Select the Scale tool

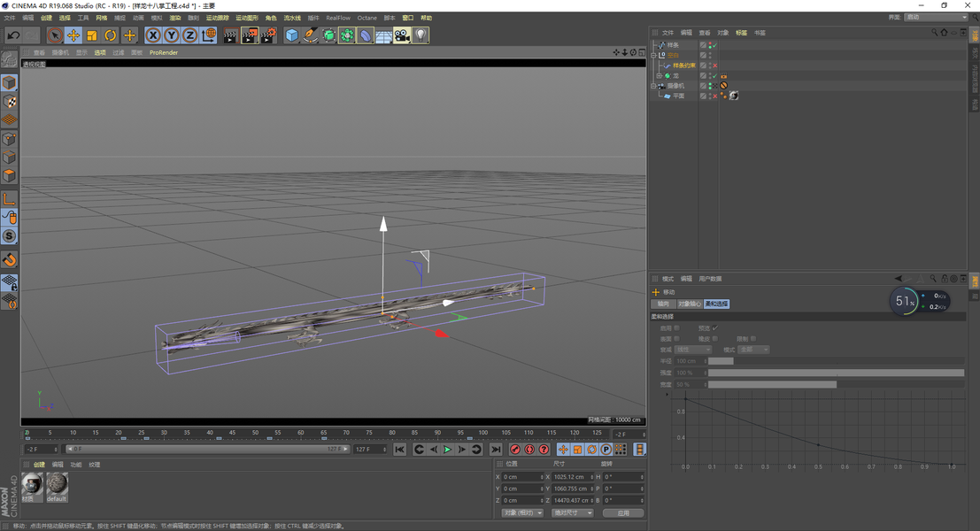click(92, 35)
